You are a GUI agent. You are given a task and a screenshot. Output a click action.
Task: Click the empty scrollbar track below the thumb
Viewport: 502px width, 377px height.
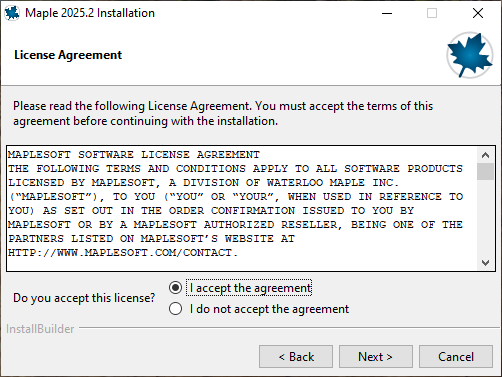pyautogui.click(x=485, y=217)
